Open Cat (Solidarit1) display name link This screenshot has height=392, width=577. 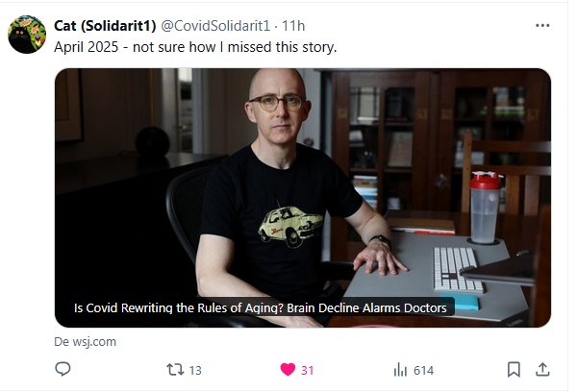(x=105, y=26)
